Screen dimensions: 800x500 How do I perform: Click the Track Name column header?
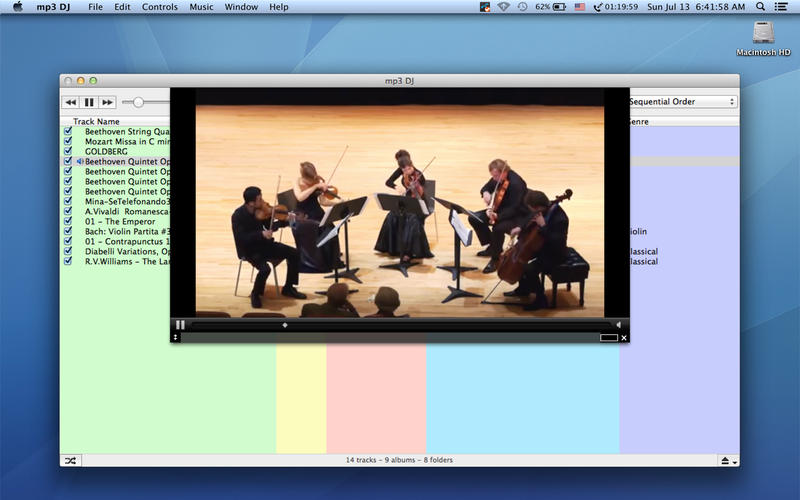[x=96, y=121]
